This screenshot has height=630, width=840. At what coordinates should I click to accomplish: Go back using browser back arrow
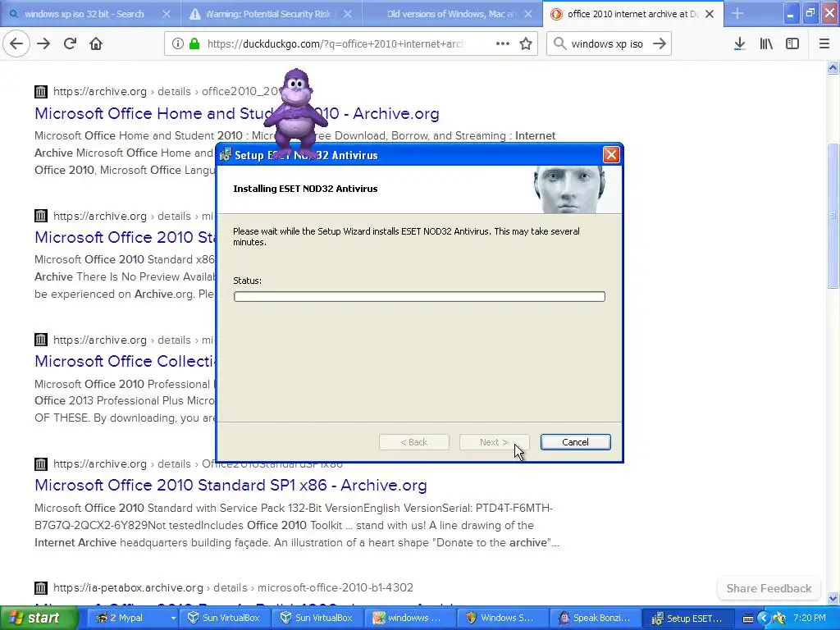(x=16, y=43)
